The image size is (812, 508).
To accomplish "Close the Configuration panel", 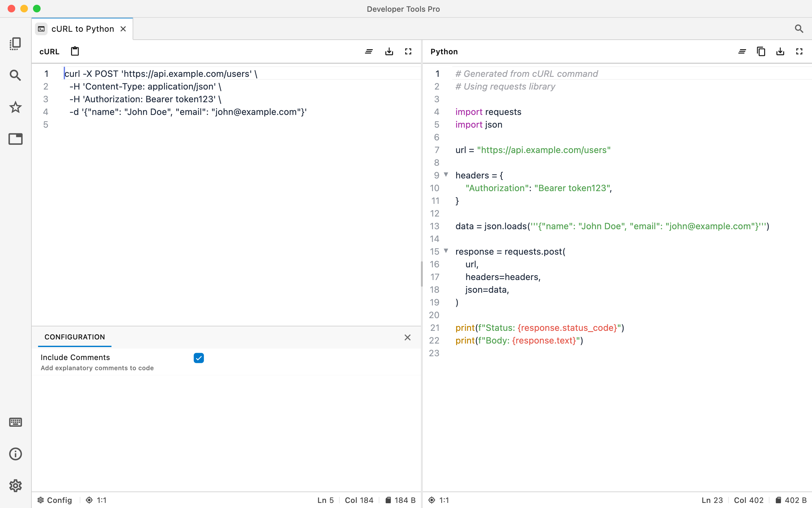I will tap(407, 337).
